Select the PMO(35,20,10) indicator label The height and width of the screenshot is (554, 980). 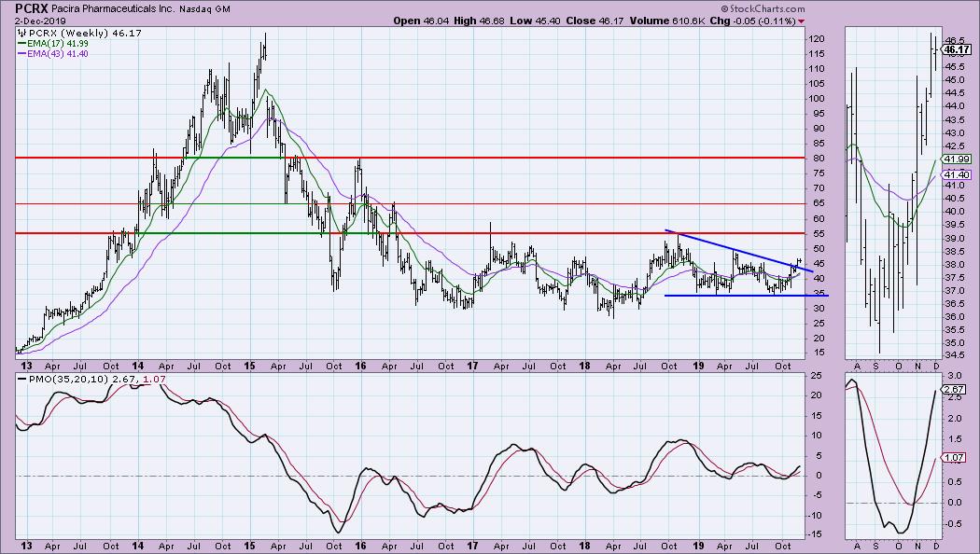point(68,379)
